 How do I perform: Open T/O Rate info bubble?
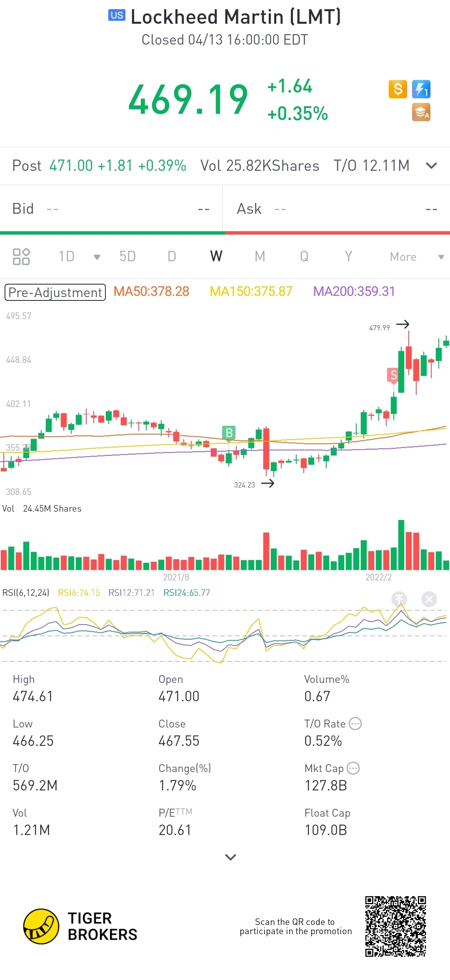(x=355, y=724)
